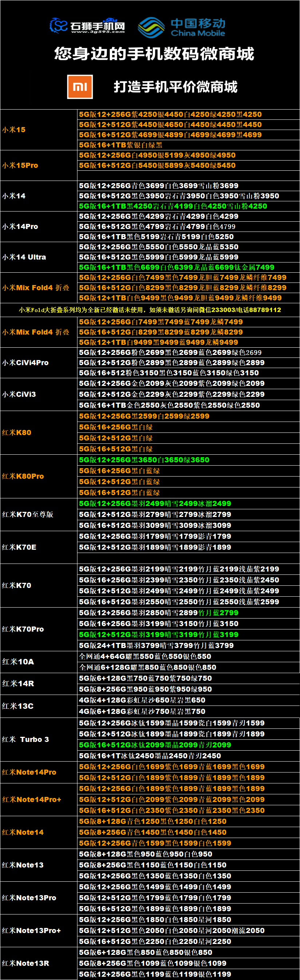
Task: Select row "5G版12+512G墨羽1899晴雪1899影青1899"
Action: pos(189,547)
